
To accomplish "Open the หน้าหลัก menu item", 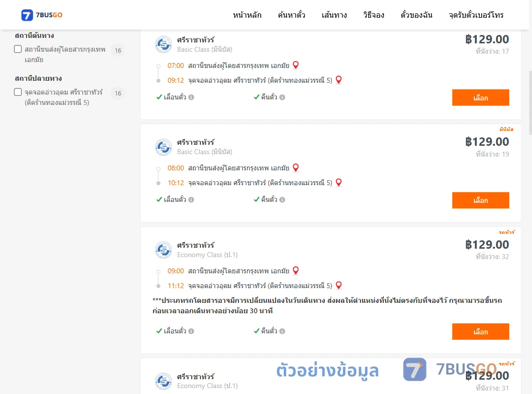I will [x=247, y=15].
